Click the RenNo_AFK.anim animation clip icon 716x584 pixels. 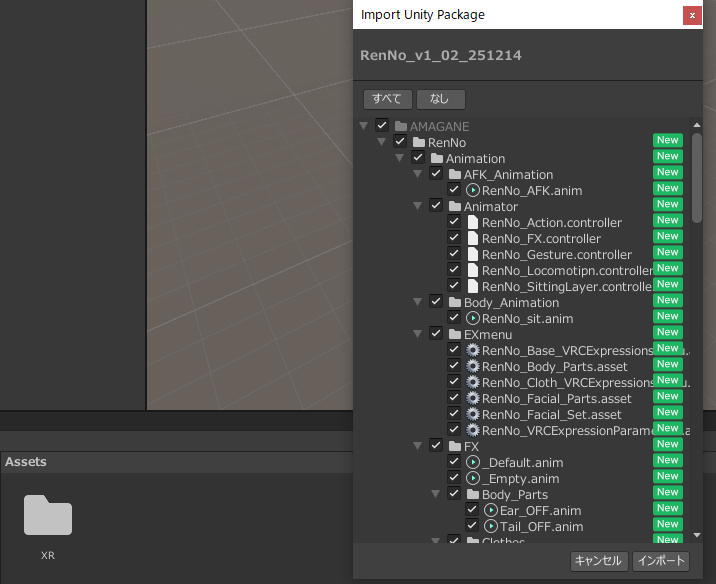[x=473, y=191]
